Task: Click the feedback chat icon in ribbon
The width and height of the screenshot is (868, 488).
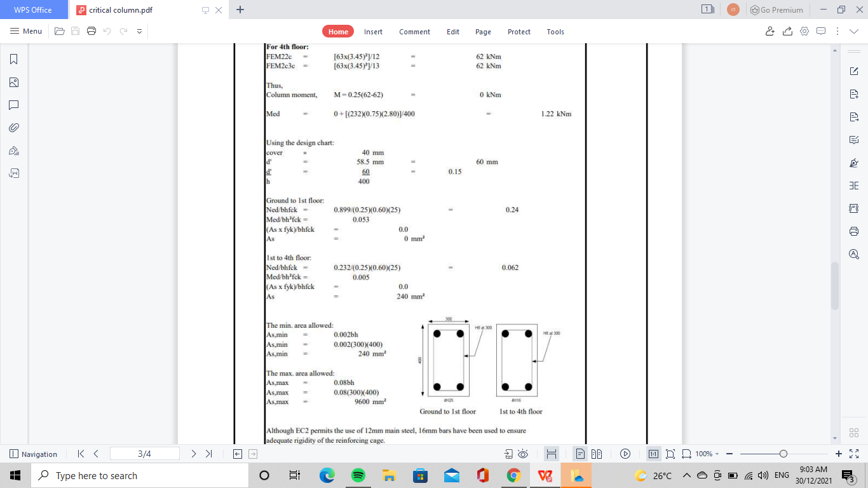Action: [821, 31]
